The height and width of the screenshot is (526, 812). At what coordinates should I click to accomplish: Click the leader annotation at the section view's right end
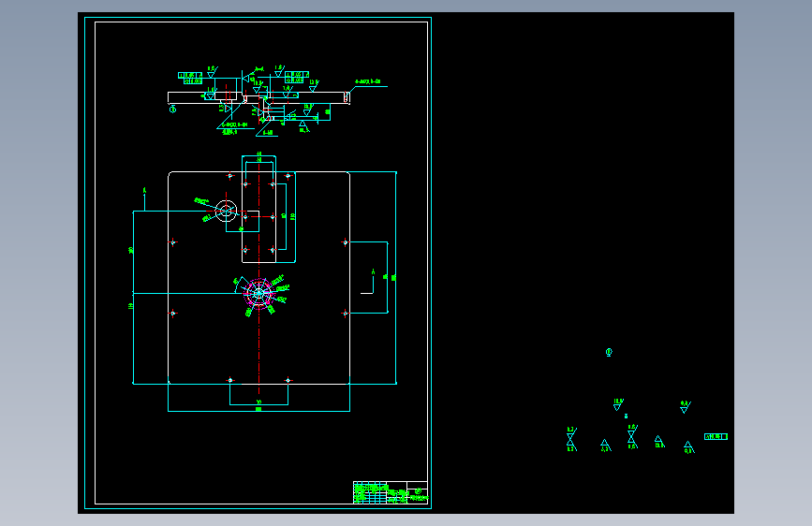click(x=368, y=85)
